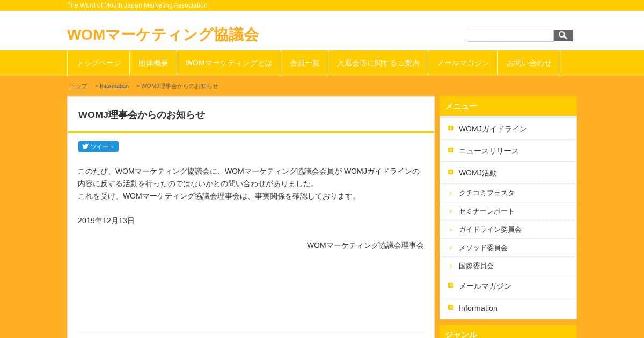Open 国際委員会 submenu link
Screen dimensions: 644x338
[508, 266]
